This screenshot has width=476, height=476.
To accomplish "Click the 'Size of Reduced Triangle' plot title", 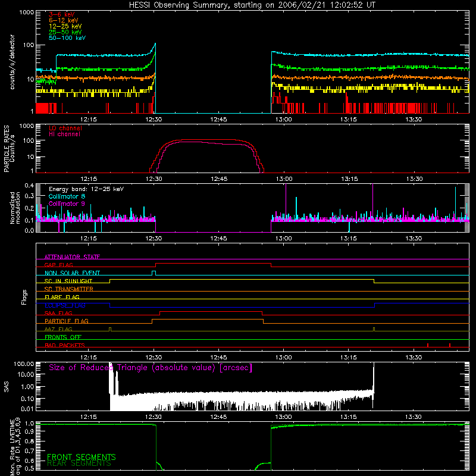I will click(151, 368).
